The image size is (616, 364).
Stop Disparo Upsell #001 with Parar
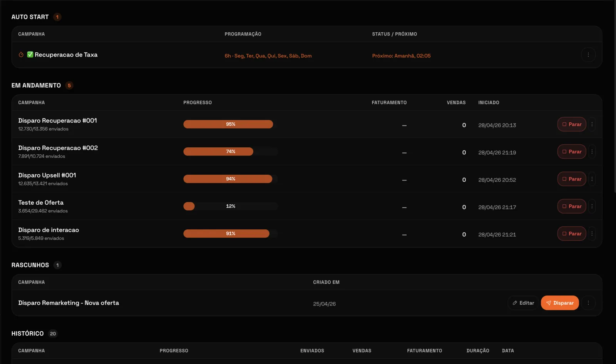572,179
